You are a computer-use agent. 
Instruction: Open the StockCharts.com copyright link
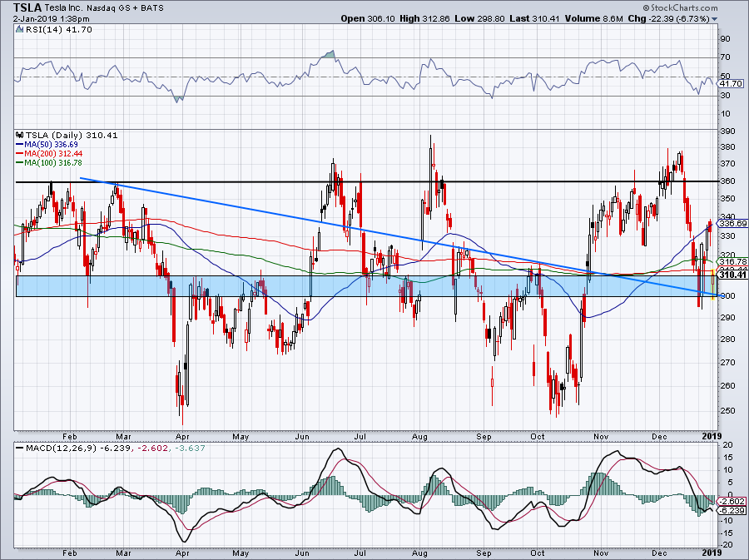(680, 7)
